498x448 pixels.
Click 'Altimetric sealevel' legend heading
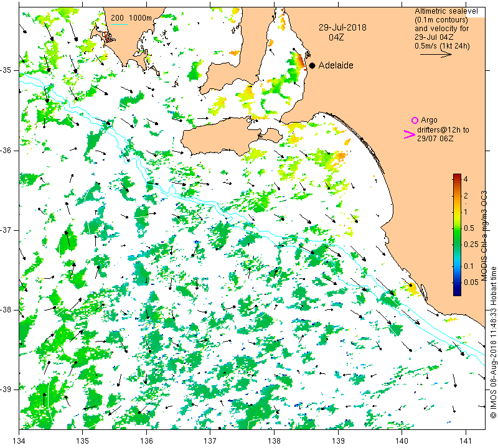(x=446, y=11)
